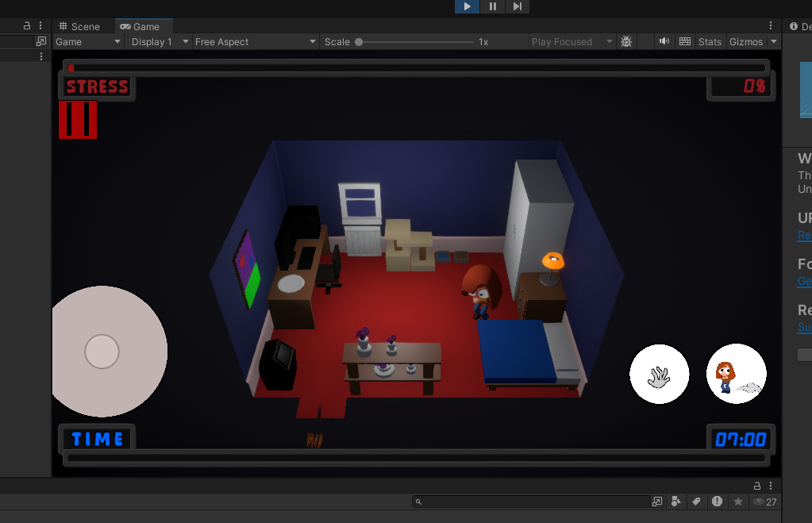The height and width of the screenshot is (523, 812).
Task: Toggle the Stats overlay
Action: [709, 41]
